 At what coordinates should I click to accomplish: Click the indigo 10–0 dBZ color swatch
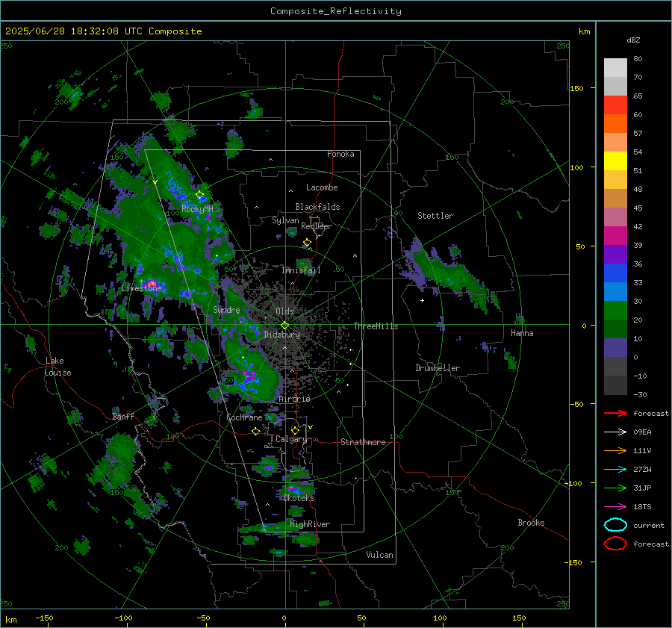[x=615, y=348]
